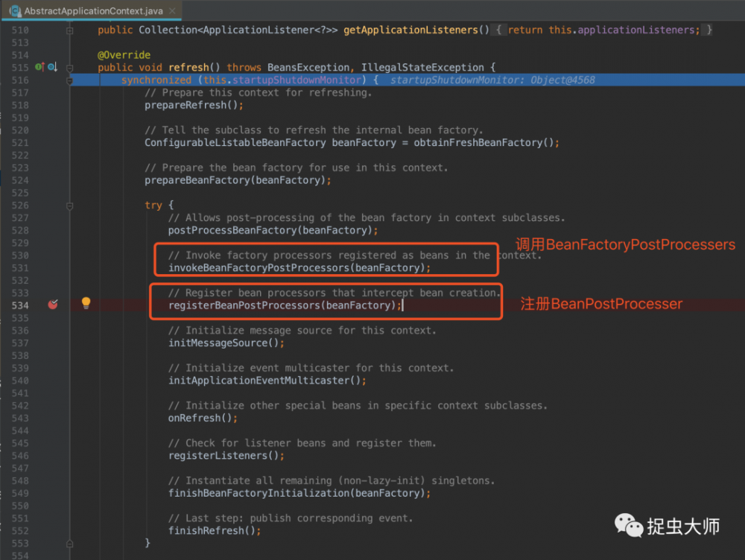The height and width of the screenshot is (560, 745).
Task: Collapse the try block fold at line 526
Action: point(70,206)
